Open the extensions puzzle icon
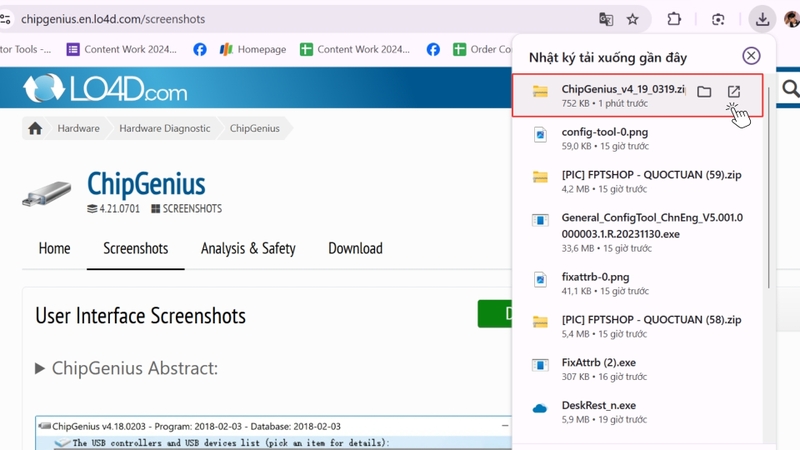The image size is (800, 450). click(674, 19)
